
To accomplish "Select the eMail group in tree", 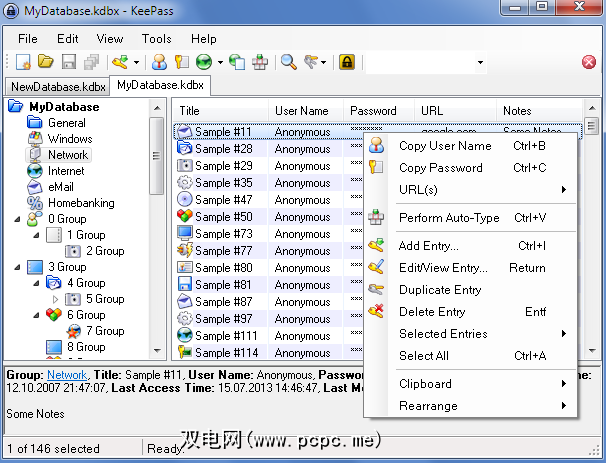I will [61, 187].
